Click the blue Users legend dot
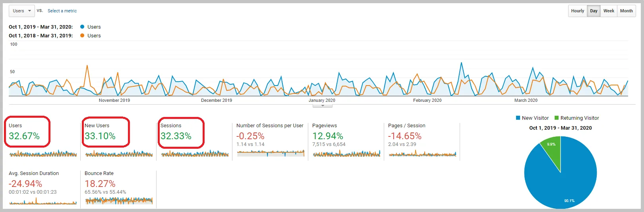The height and width of the screenshot is (212, 644). (x=82, y=27)
